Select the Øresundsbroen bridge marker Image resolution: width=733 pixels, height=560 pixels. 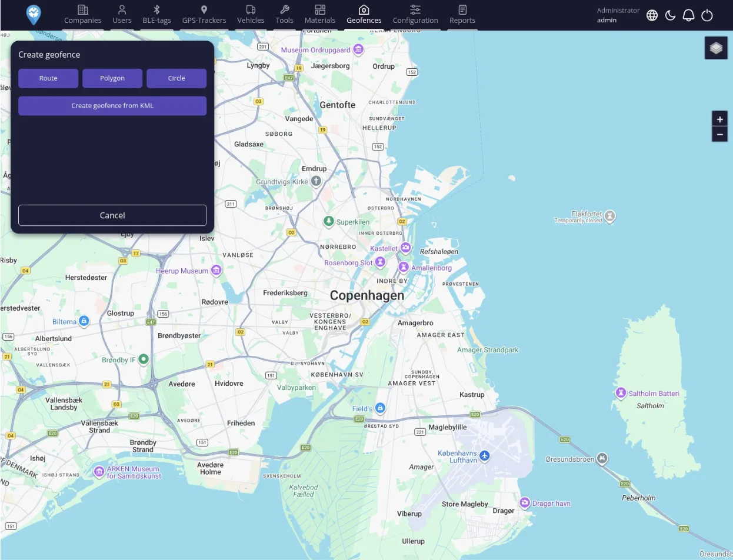601,458
